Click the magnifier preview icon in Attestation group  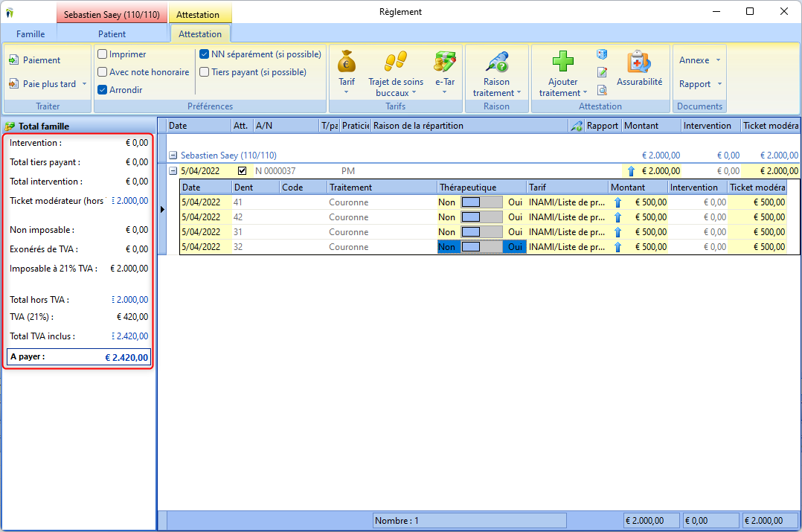tap(602, 90)
